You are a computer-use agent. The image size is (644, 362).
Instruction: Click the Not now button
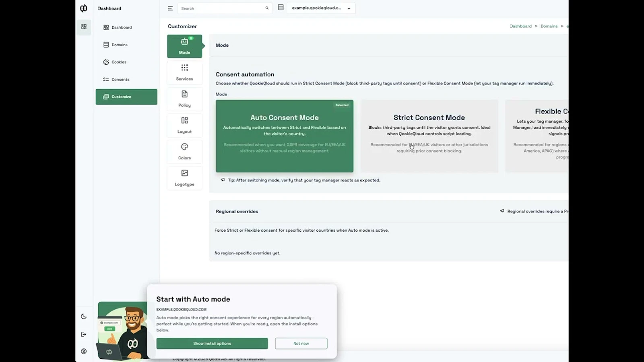tap(301, 343)
